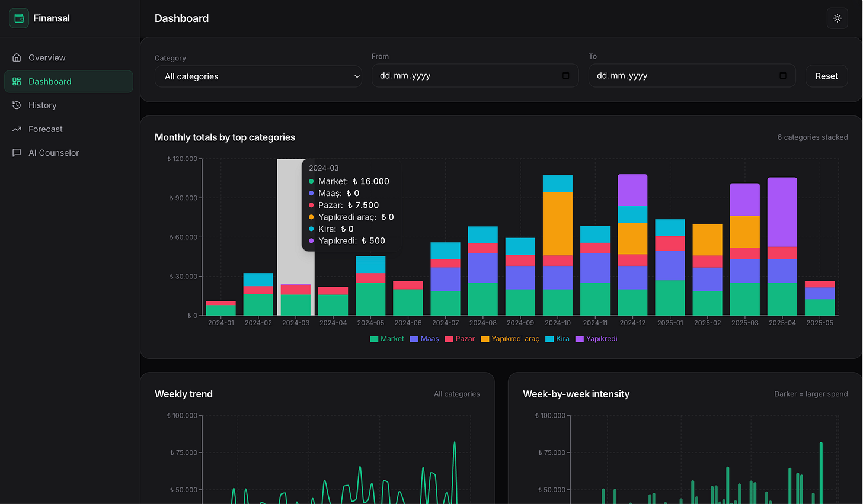The height and width of the screenshot is (504, 863).
Task: Click the Forecast trend arrow icon
Action: (x=17, y=129)
